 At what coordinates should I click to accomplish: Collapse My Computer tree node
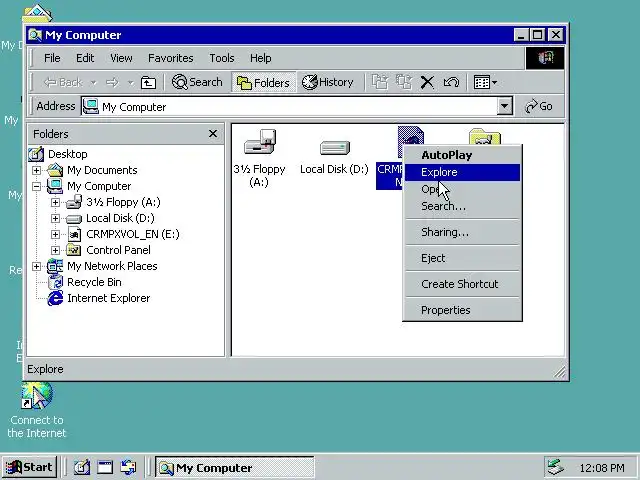click(36, 186)
